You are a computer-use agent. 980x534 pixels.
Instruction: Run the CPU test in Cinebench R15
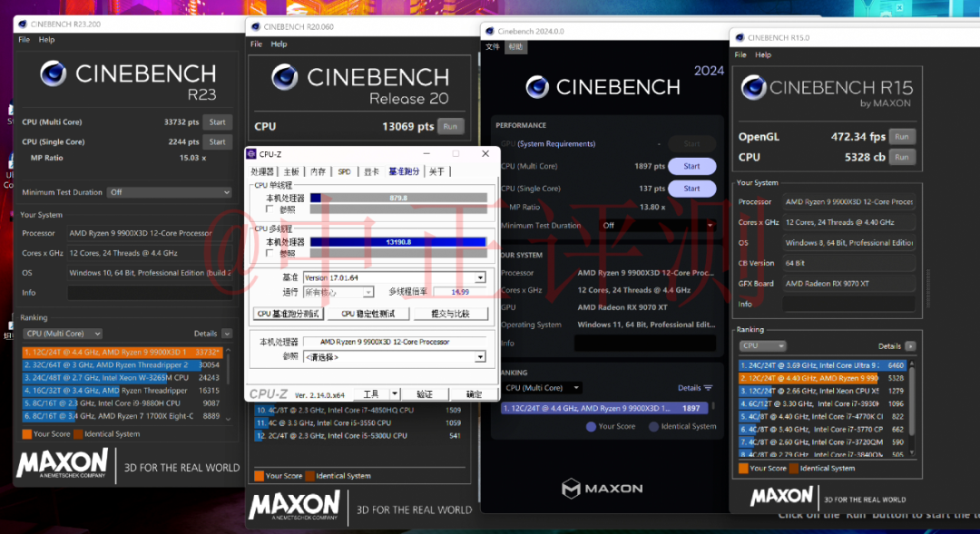[901, 158]
